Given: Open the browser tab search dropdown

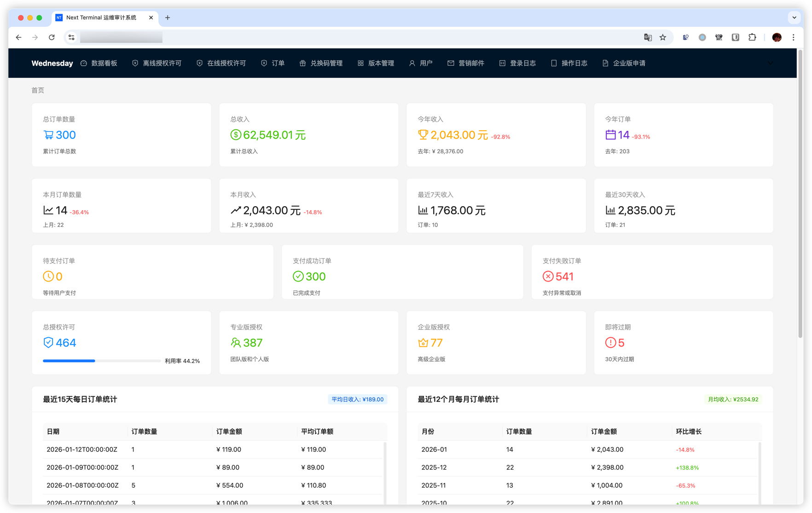Looking at the screenshot, I should pos(794,17).
